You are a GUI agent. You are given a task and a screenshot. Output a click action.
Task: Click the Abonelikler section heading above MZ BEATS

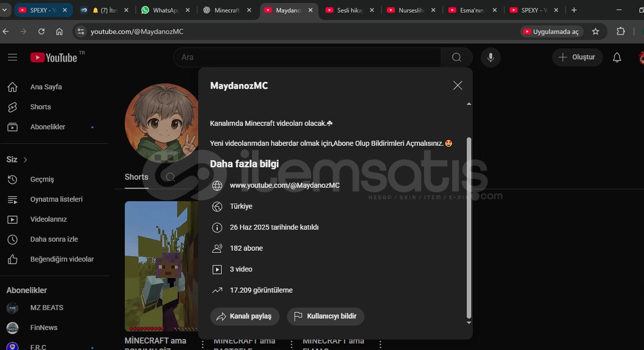(26, 290)
